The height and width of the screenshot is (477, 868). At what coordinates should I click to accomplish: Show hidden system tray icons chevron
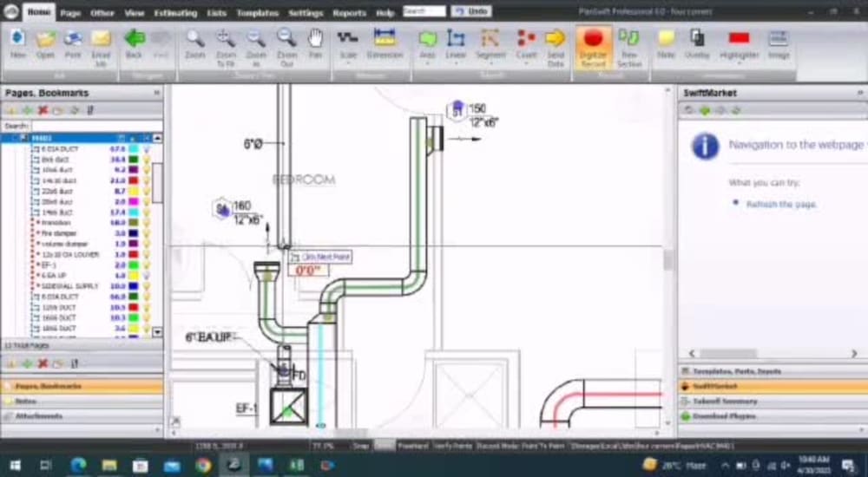(725, 466)
